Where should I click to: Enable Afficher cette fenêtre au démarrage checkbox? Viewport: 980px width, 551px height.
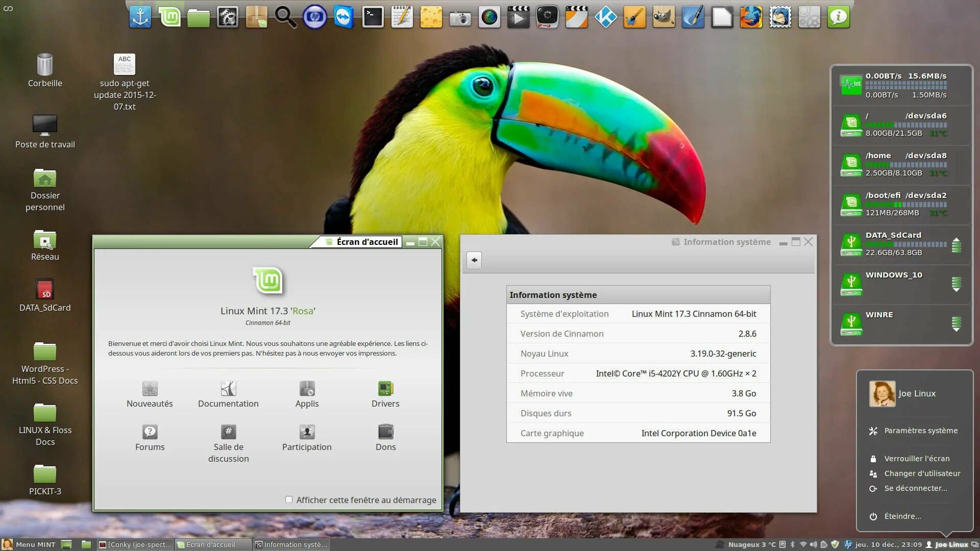(289, 500)
